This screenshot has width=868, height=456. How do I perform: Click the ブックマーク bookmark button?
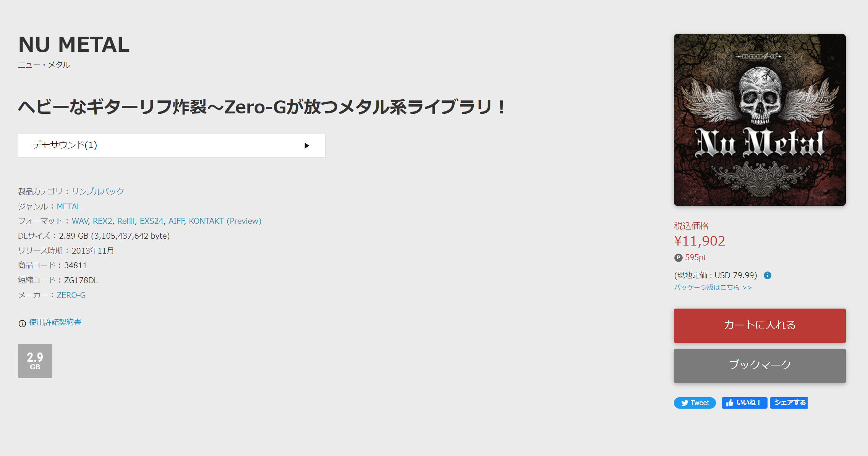(x=759, y=365)
